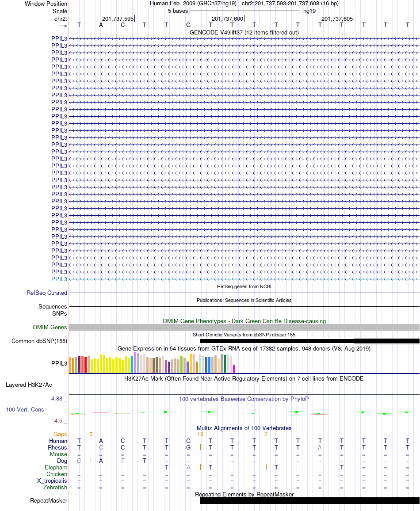Click the OMIM Gene Phenotypes title
The height and width of the screenshot is (511, 420).
[244, 321]
